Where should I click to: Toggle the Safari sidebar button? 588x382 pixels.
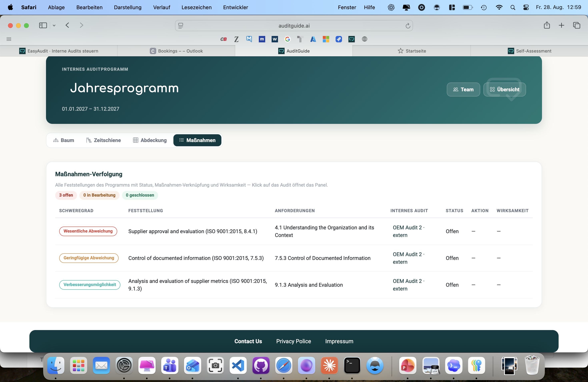(43, 25)
